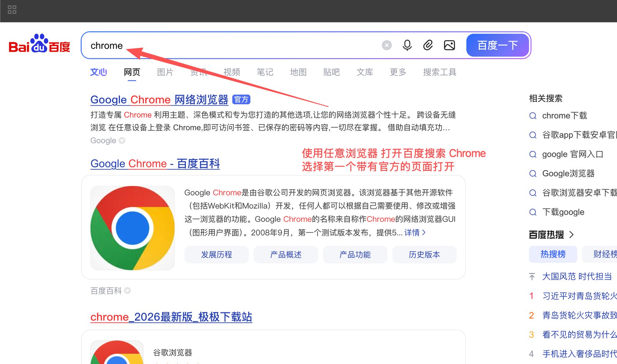Click the 发展历程 button

click(216, 254)
